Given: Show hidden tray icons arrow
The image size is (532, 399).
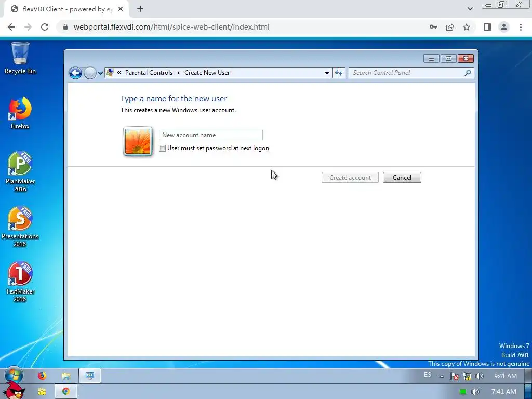Looking at the screenshot, I should (442, 376).
